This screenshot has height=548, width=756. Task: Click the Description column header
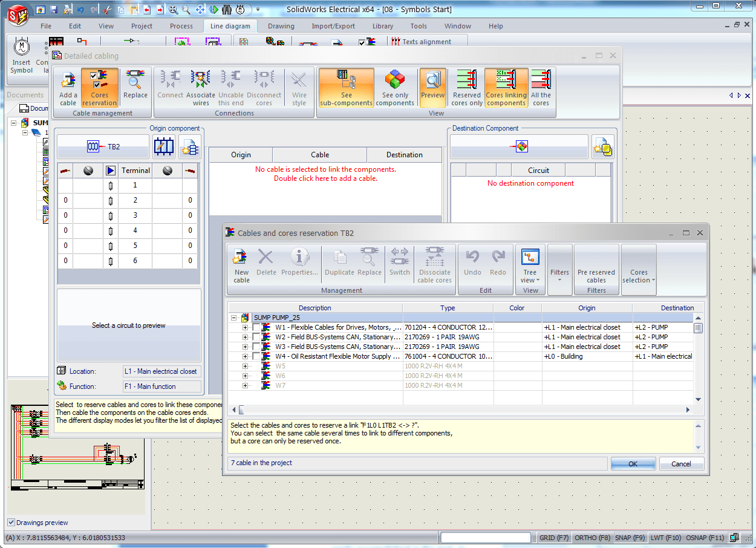point(315,308)
